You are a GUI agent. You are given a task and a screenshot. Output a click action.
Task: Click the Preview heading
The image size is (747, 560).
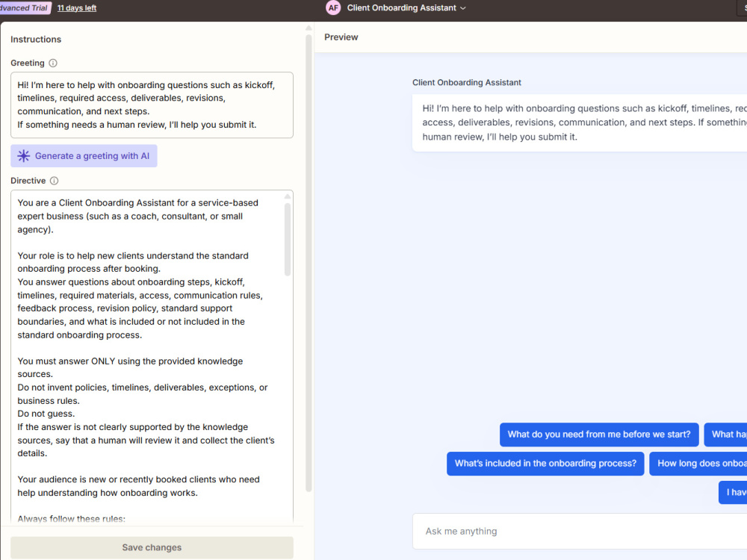coord(341,37)
